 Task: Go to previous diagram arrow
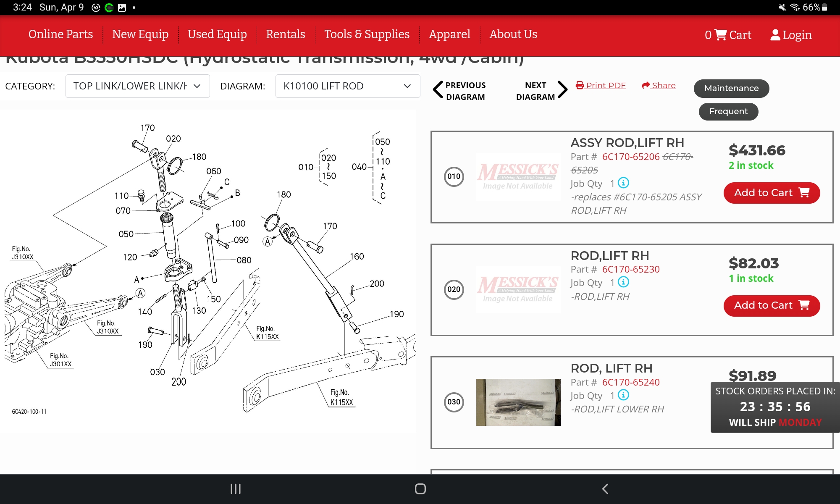coord(438,89)
